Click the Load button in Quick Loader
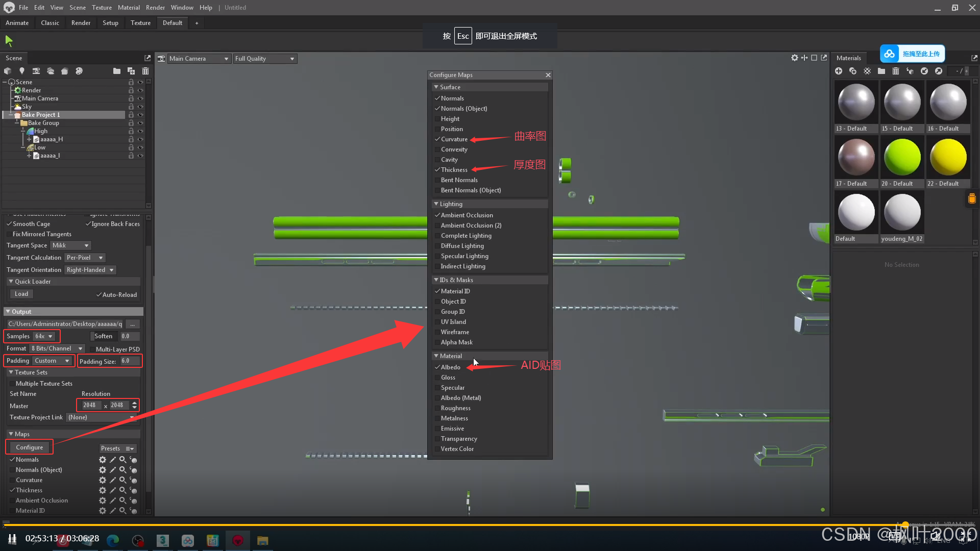980x551 pixels. click(x=21, y=294)
